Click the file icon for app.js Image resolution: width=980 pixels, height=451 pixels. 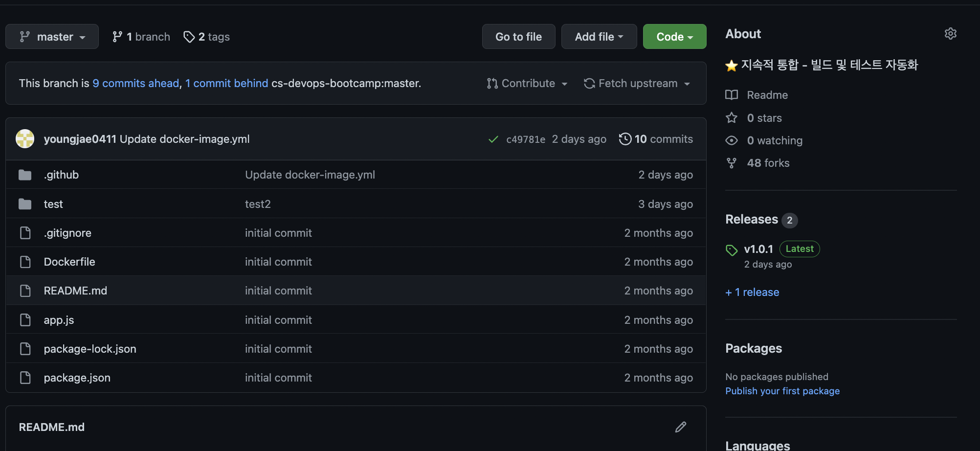[25, 320]
